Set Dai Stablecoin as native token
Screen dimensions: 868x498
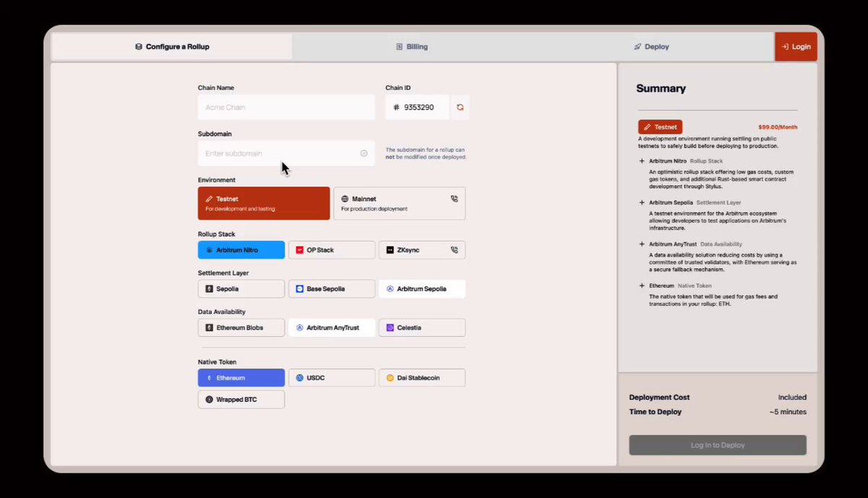tap(422, 377)
